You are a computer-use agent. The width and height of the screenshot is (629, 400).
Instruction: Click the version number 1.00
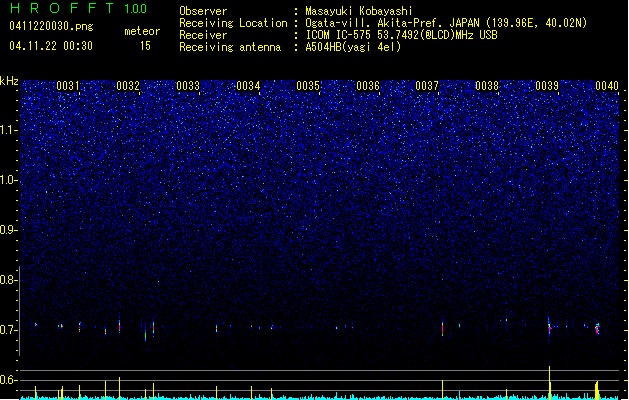pos(136,8)
